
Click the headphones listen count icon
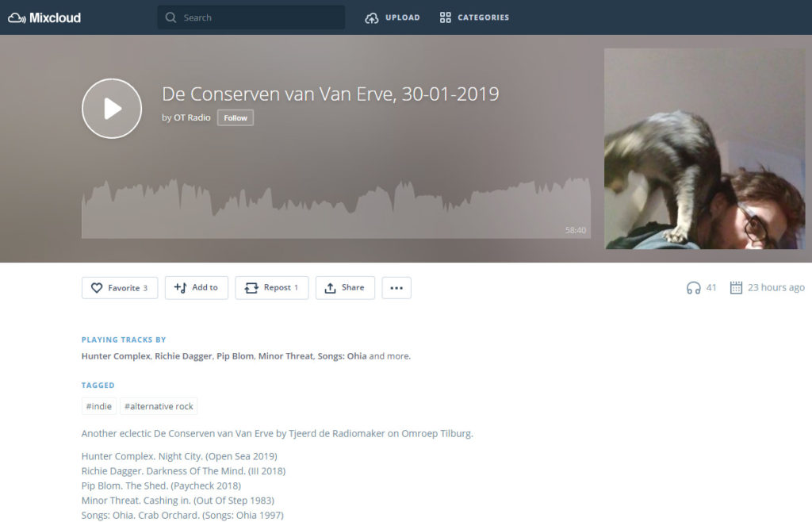tap(693, 288)
